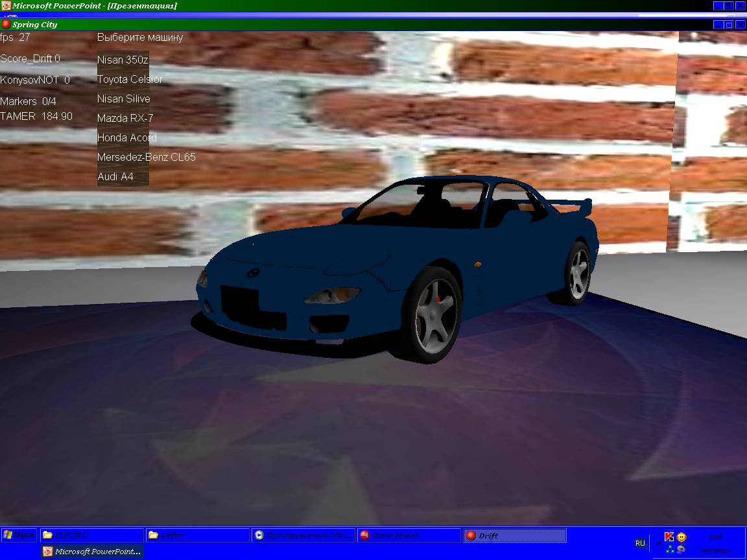Click the "Выберите машину" heading
Image resolution: width=747 pixels, height=560 pixels.
(140, 37)
